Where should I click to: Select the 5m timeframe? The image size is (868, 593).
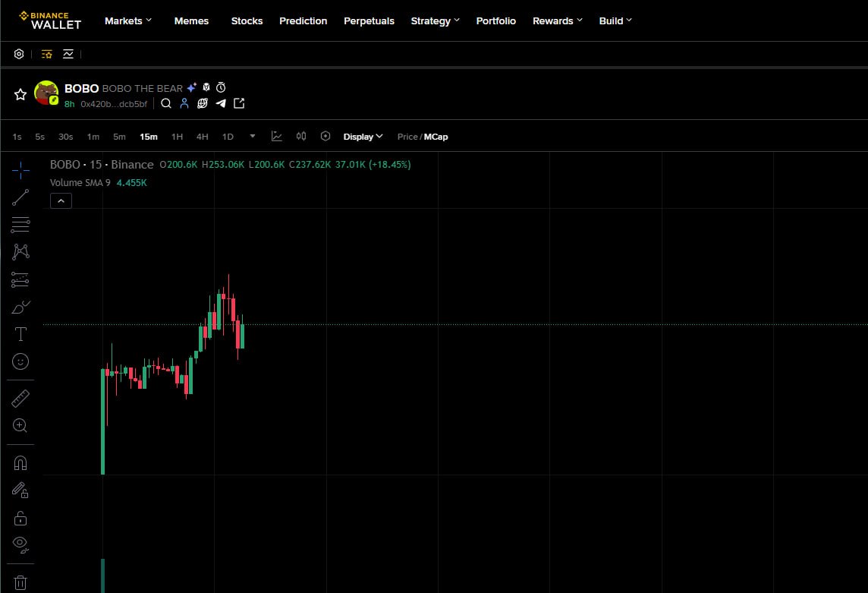pyautogui.click(x=120, y=137)
